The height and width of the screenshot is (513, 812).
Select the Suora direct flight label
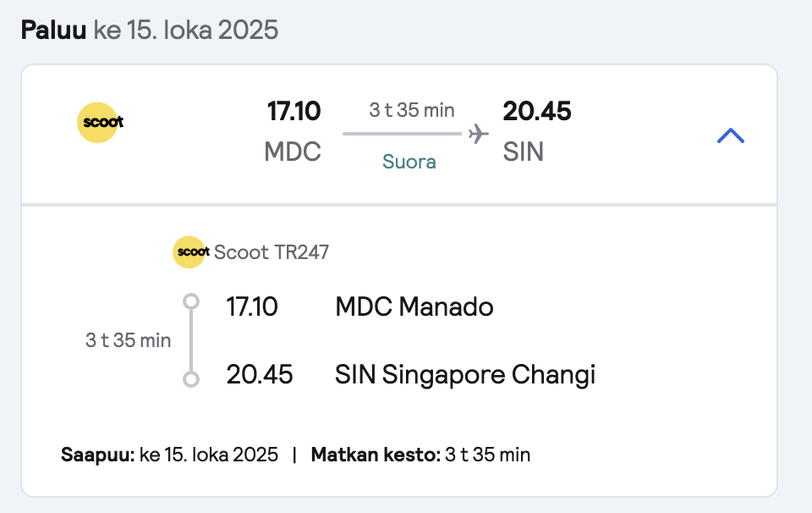[409, 162]
